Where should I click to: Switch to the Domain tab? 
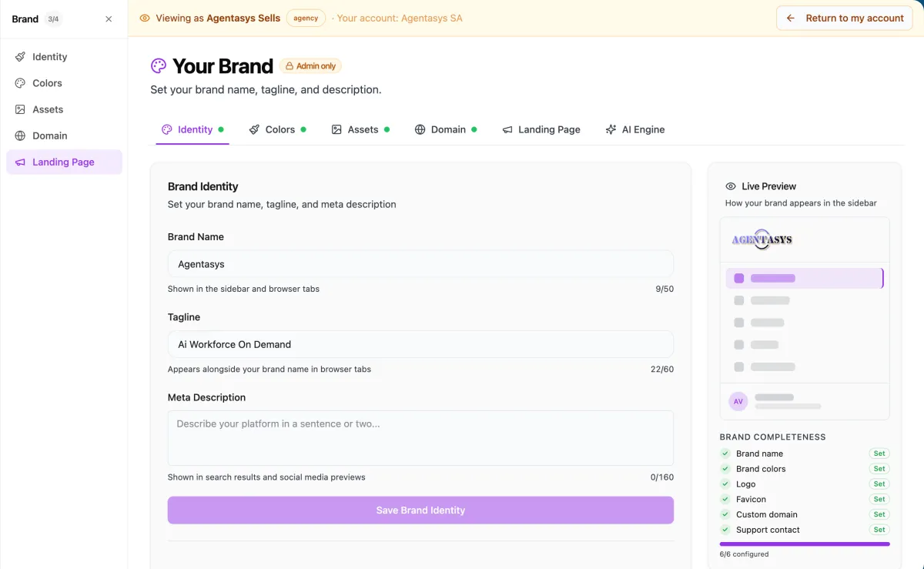445,129
